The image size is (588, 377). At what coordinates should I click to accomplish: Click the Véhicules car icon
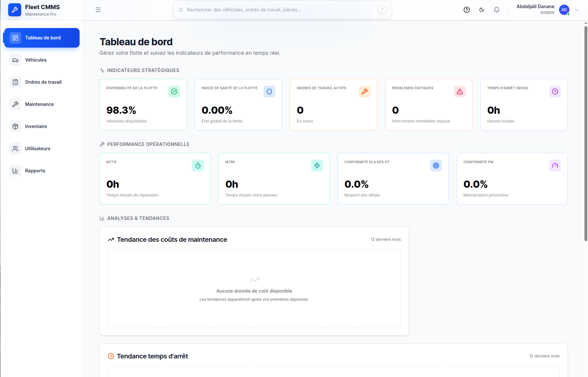click(15, 60)
